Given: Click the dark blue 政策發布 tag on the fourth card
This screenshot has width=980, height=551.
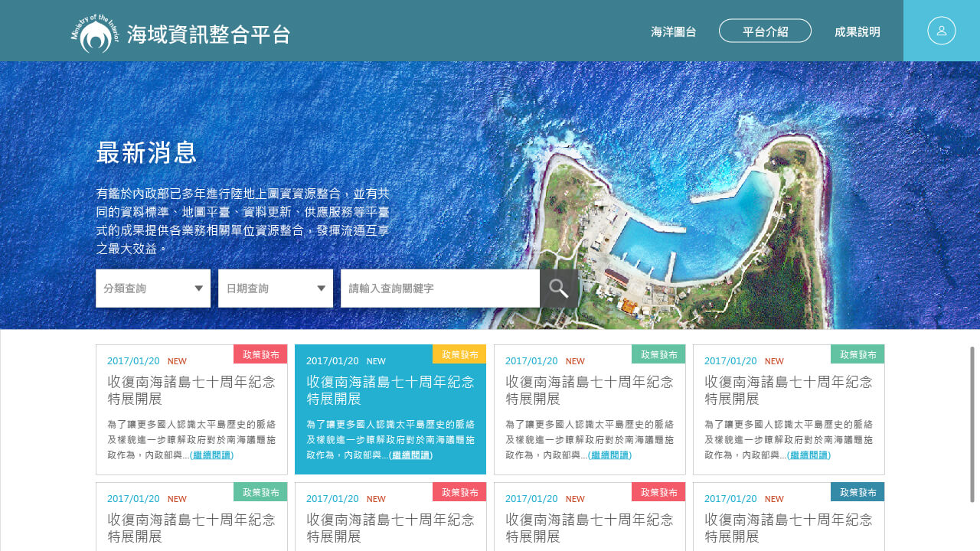Looking at the screenshot, I should pos(857,354).
